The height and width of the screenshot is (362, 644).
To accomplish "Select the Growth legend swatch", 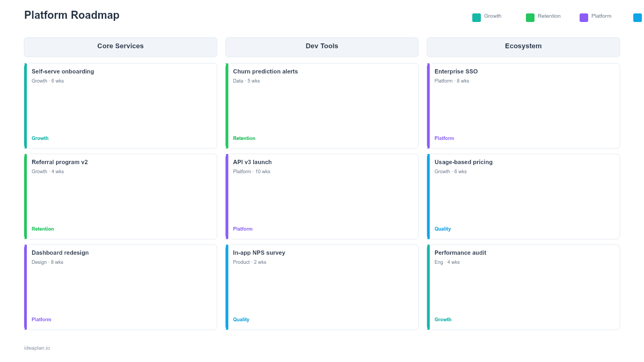I will coord(476,17).
